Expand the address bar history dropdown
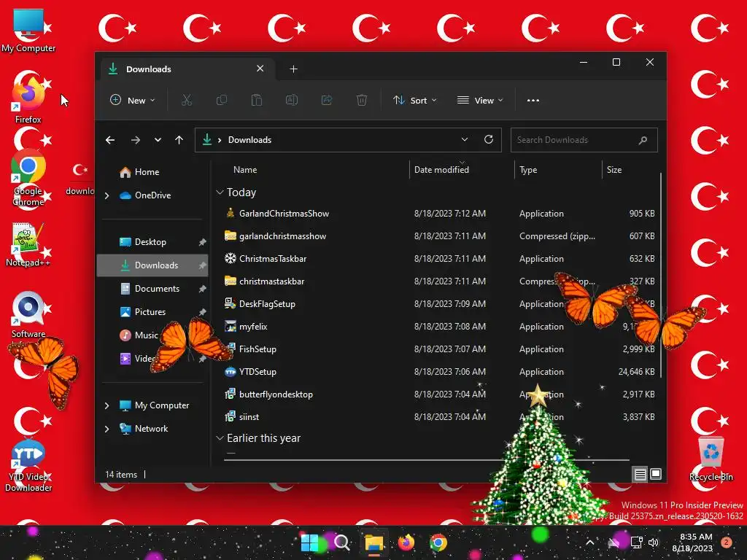Viewport: 747px width, 560px height. (465, 139)
